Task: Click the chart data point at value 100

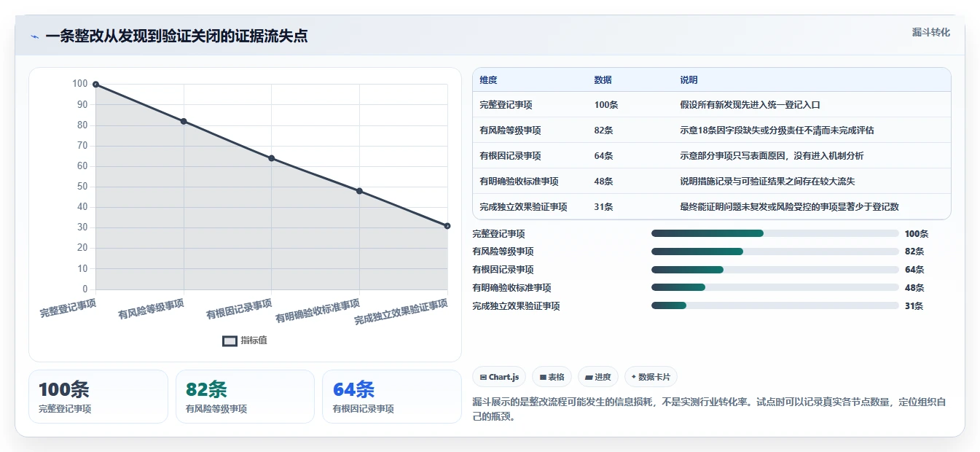Action: click(95, 85)
